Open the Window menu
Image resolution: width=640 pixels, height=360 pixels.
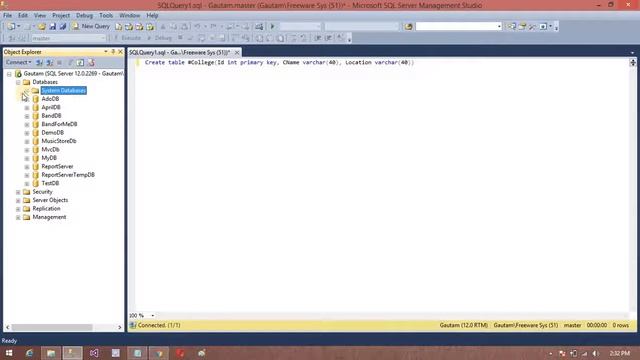click(129, 15)
